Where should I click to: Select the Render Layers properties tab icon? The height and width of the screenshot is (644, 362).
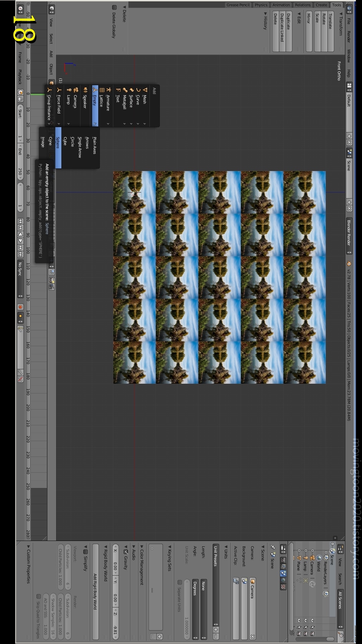[283, 567]
